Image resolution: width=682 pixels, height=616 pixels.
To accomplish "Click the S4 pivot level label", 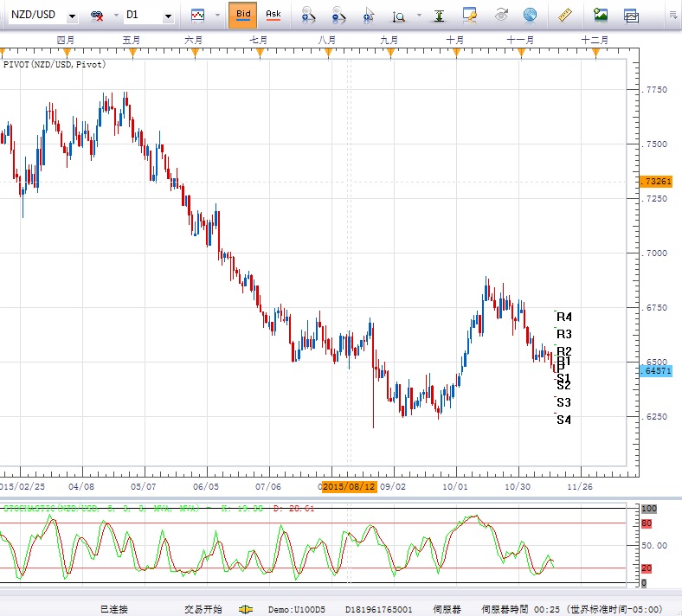I will (x=563, y=420).
